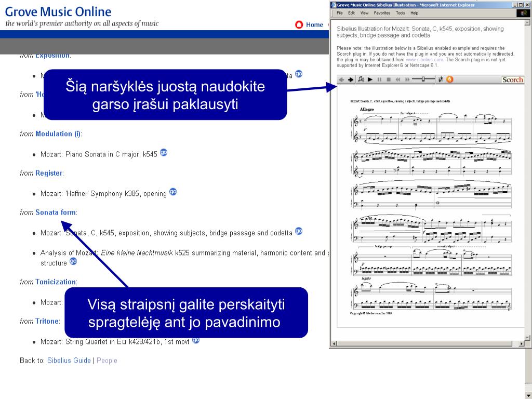Open the Tonicization article link
Screen dimensions: 532x399
point(56,282)
